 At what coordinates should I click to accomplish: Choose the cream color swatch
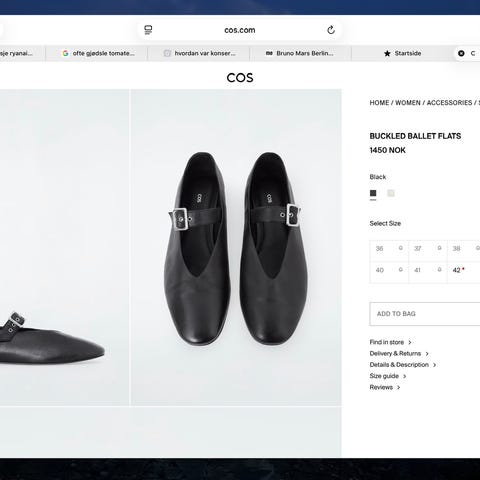(x=391, y=193)
